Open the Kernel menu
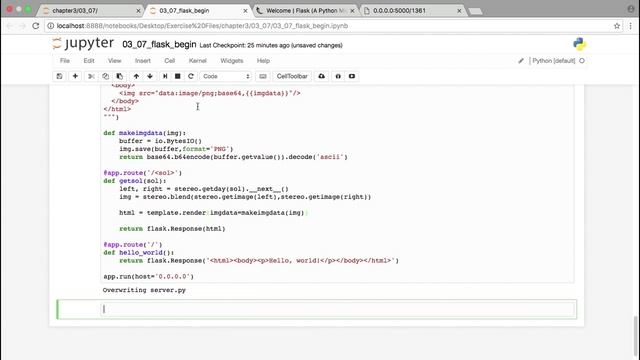 coord(198,61)
